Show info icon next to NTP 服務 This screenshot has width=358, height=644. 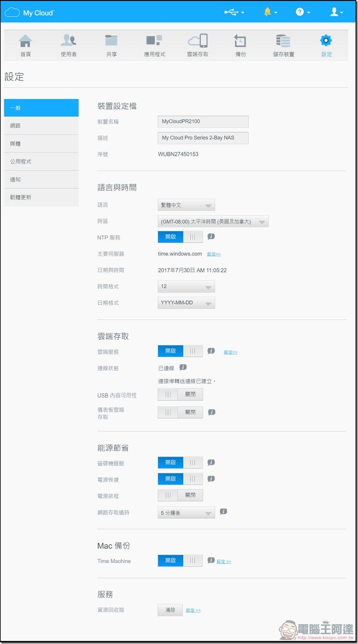pyautogui.click(x=212, y=236)
